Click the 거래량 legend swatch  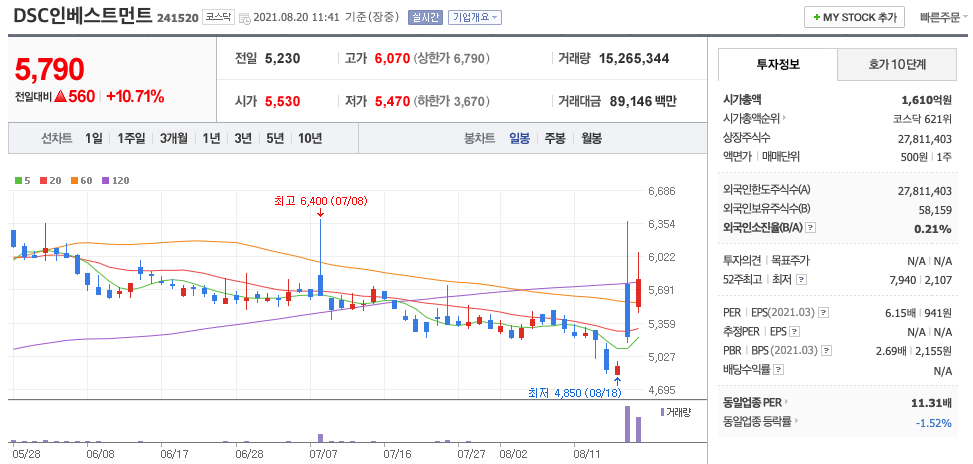[x=662, y=412]
